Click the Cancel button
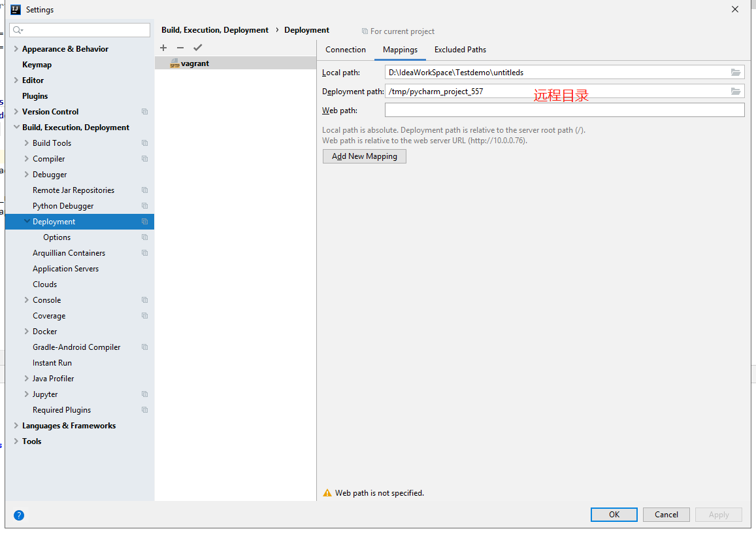The image size is (756, 533). (666, 515)
